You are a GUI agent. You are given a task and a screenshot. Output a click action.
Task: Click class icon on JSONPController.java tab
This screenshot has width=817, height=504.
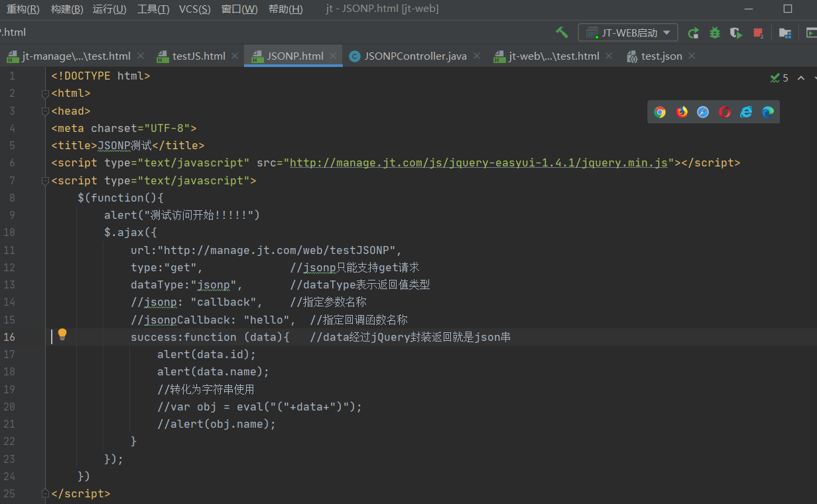click(354, 56)
